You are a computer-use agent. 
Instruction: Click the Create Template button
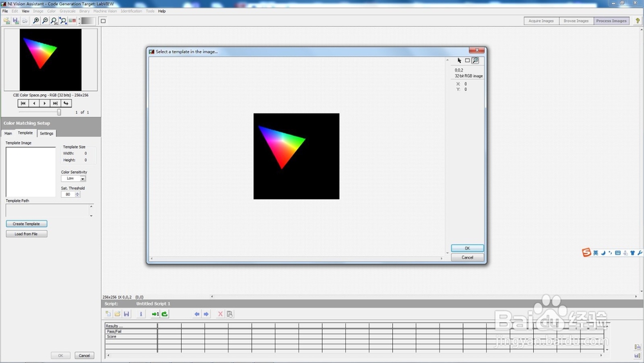pos(26,224)
